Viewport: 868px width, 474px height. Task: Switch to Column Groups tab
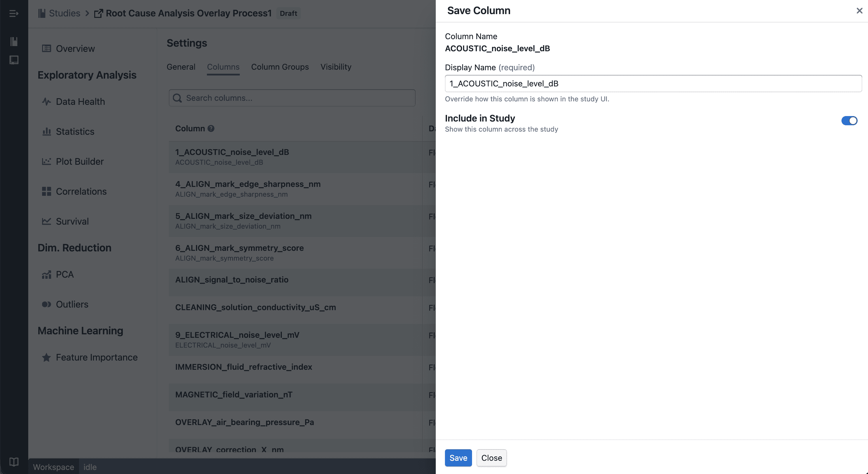coord(280,67)
